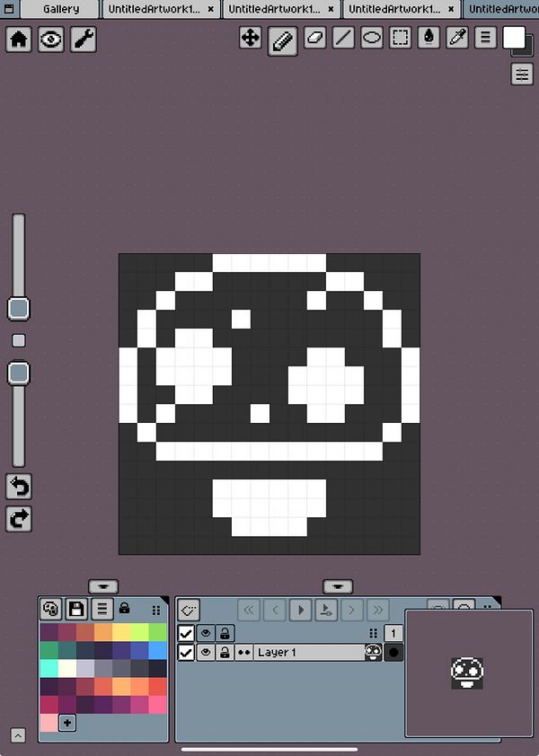Collapse the timeline panel with the arrow tab
Viewport: 539px width, 756px height.
pos(338,586)
